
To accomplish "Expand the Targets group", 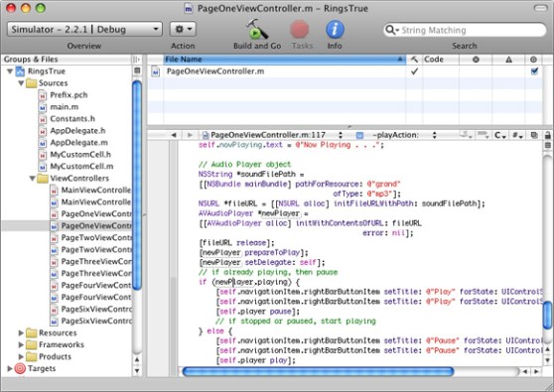I will [x=10, y=368].
